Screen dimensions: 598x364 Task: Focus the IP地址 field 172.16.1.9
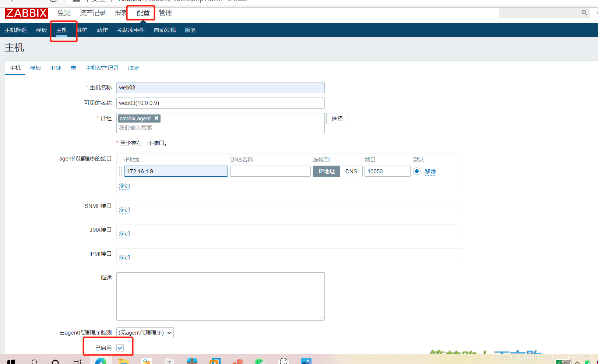176,171
